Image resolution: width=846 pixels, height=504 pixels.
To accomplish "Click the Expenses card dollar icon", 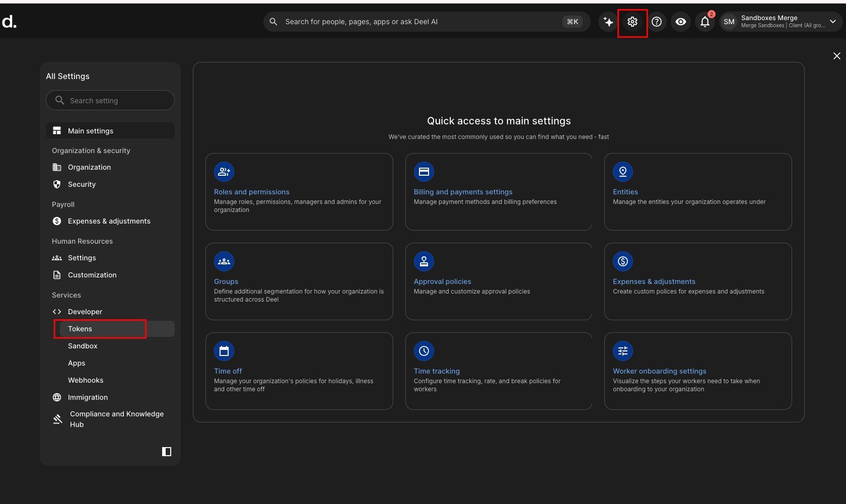I will (623, 261).
